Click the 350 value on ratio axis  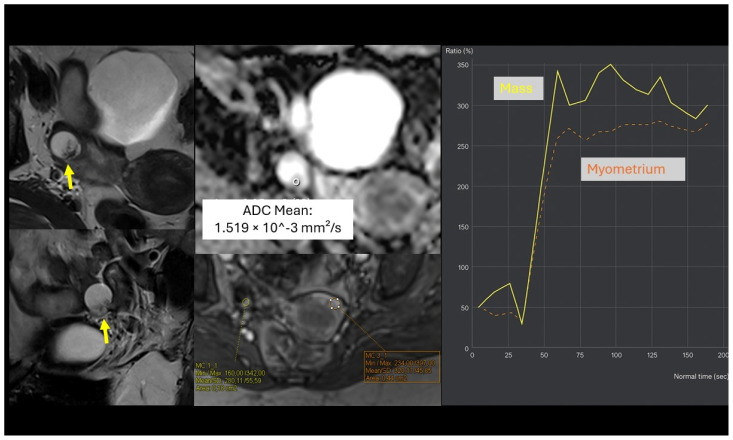(463, 65)
